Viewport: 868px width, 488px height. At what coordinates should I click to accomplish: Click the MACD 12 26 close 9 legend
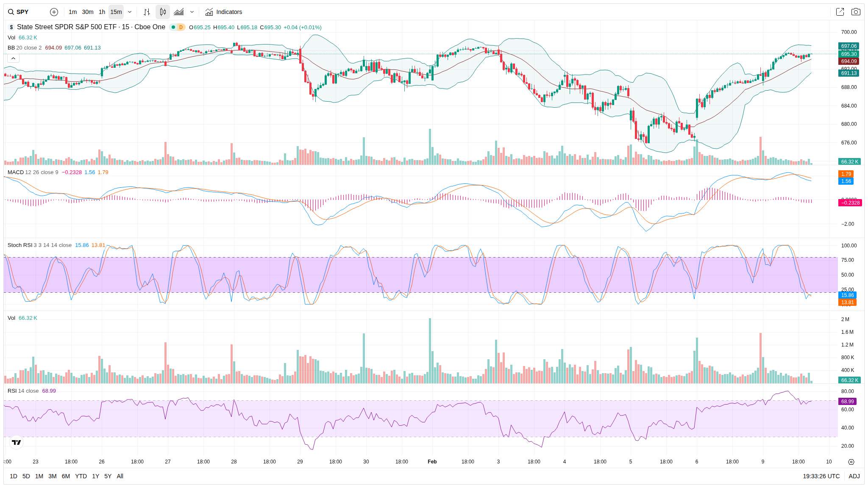click(33, 172)
